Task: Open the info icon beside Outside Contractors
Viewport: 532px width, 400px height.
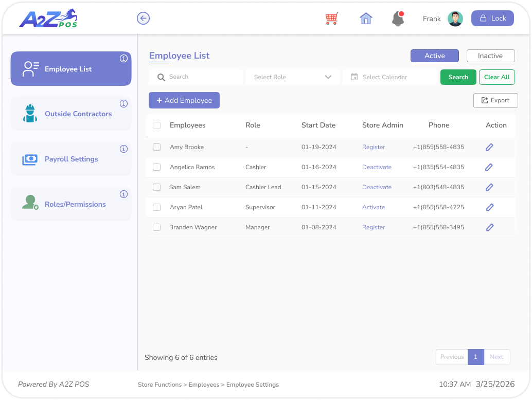Action: pos(123,103)
